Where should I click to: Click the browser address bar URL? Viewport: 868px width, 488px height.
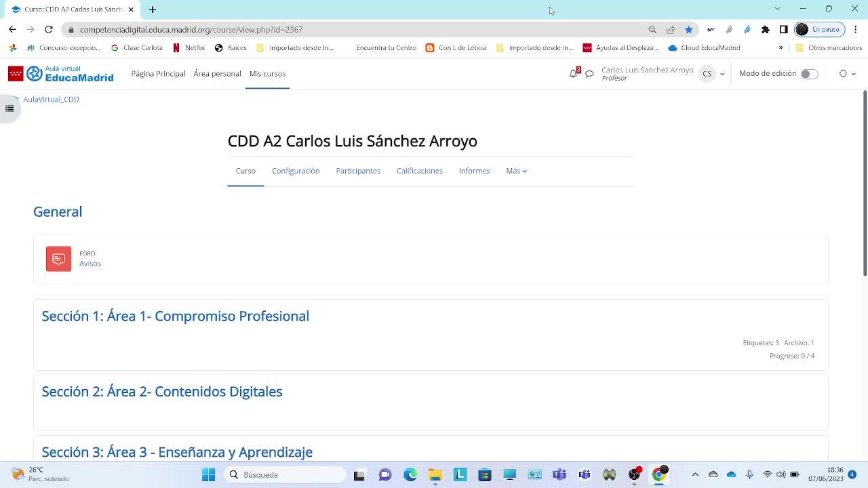pos(191,30)
